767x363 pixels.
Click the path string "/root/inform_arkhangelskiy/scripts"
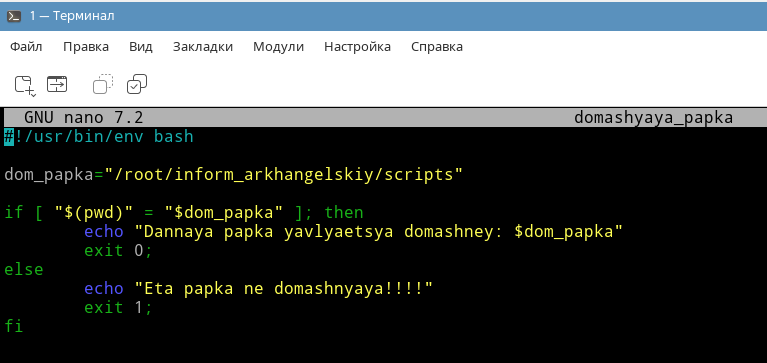click(283, 175)
